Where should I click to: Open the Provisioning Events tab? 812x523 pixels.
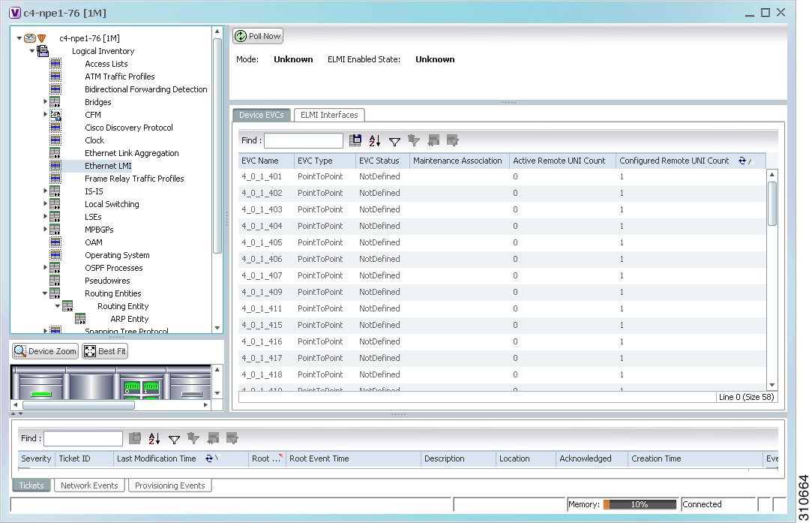(x=170, y=485)
